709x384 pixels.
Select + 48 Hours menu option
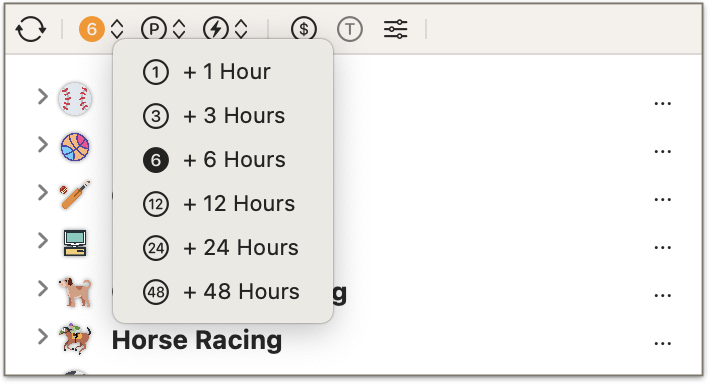223,292
